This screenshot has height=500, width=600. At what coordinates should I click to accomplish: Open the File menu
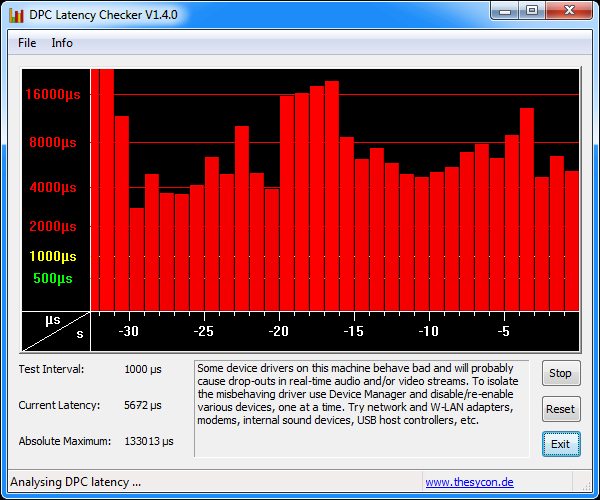27,43
